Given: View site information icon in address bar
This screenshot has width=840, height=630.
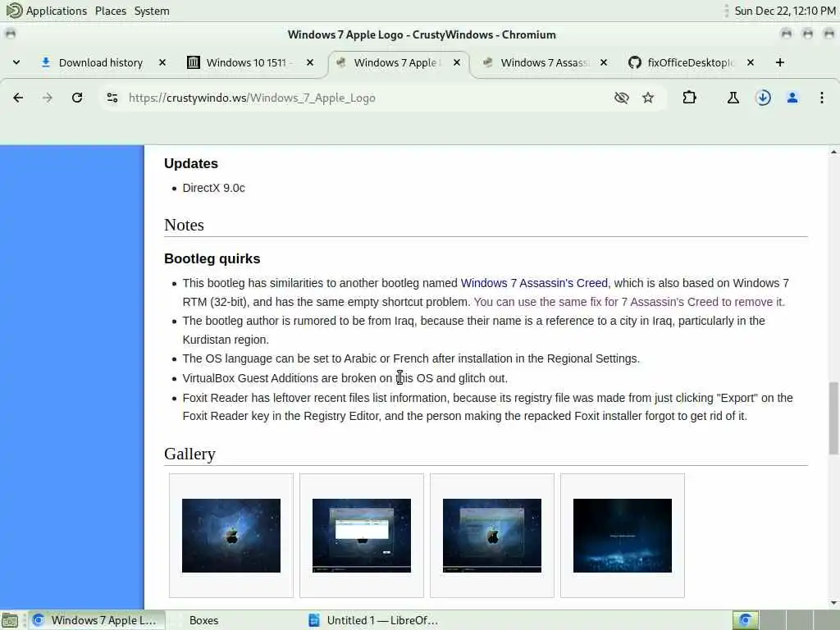Looking at the screenshot, I should 112,98.
